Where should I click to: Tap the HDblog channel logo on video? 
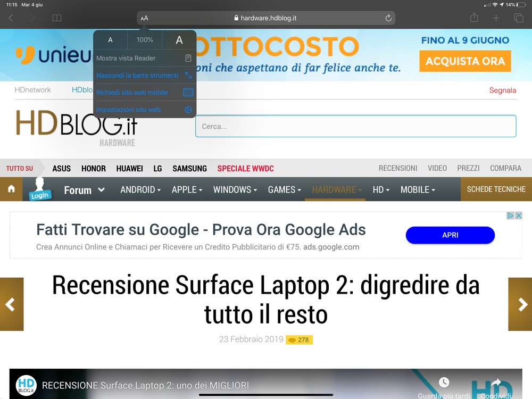[x=26, y=385]
